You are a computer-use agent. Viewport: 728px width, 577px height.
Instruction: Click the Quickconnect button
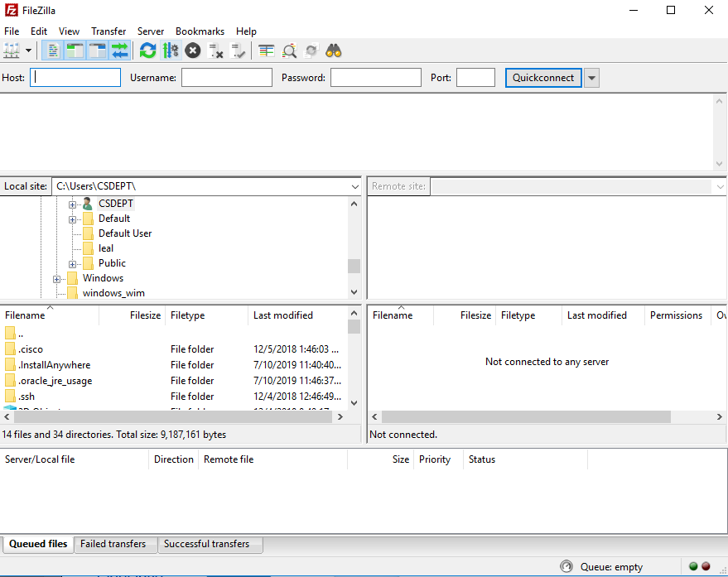[543, 78]
